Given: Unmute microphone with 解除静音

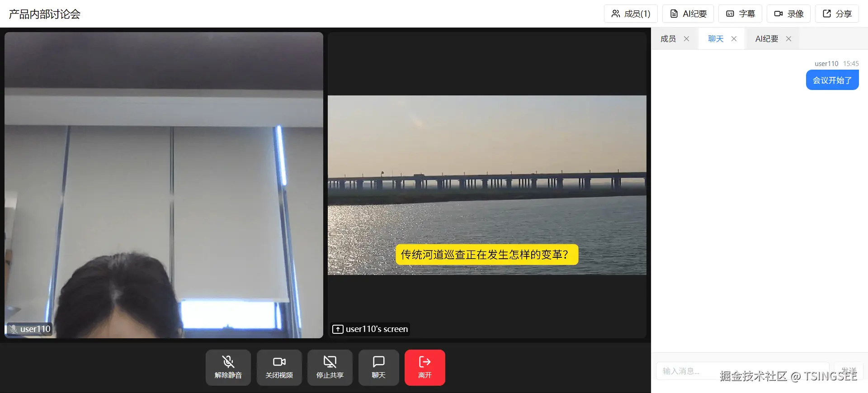Looking at the screenshot, I should tap(228, 368).
